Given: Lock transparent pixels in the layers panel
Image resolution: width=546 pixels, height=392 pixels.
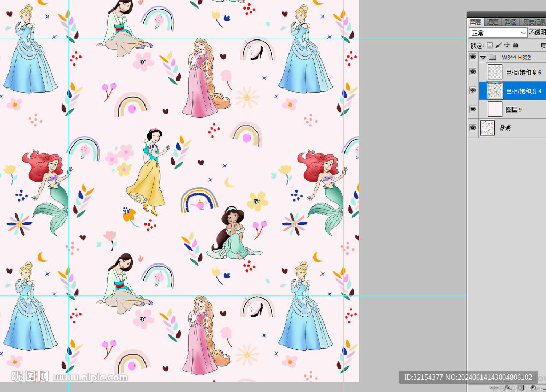Looking at the screenshot, I should click(489, 45).
